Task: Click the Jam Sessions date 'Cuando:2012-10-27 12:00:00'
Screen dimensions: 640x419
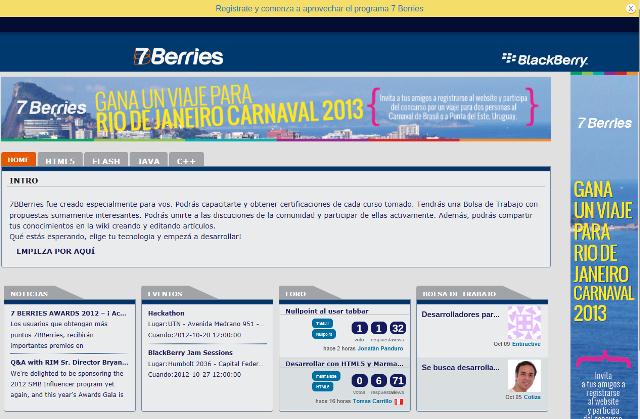Action: pos(194,374)
